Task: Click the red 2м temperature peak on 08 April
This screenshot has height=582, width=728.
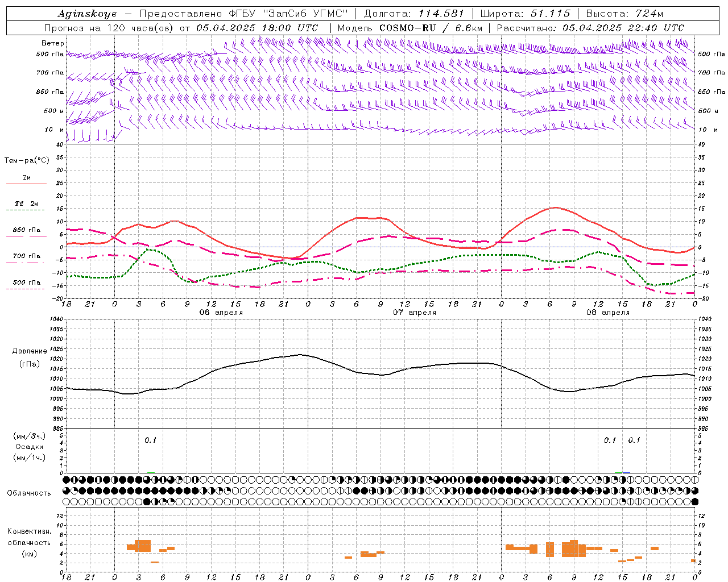Action: point(555,207)
